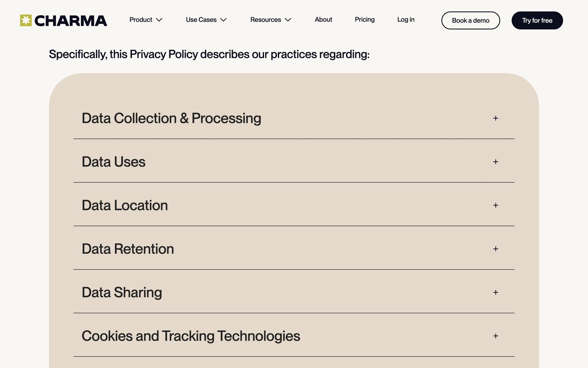Viewport: 588px width, 368px height.
Task: Expand the Data Retention section title
Action: [x=128, y=249]
